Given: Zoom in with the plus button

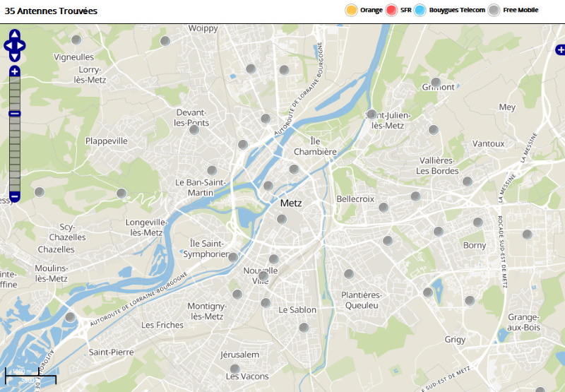Looking at the screenshot, I should 15,71.
